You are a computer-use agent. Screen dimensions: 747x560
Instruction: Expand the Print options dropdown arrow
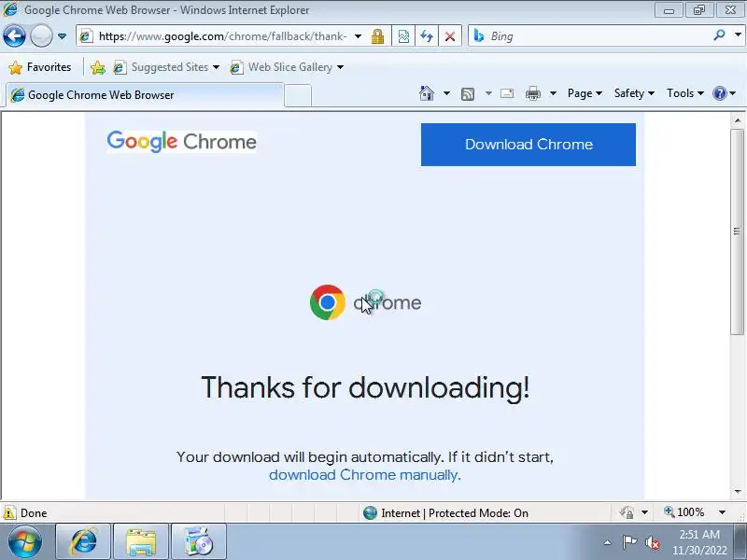point(553,93)
